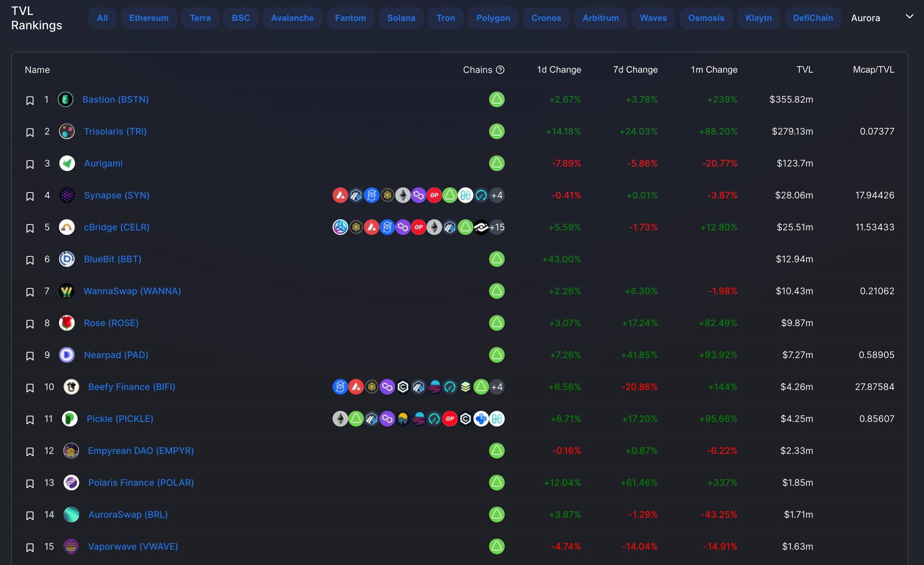Screen dimensions: 924x565
Task: Click Ethereum chain icon in Pickle row
Action: (x=340, y=419)
